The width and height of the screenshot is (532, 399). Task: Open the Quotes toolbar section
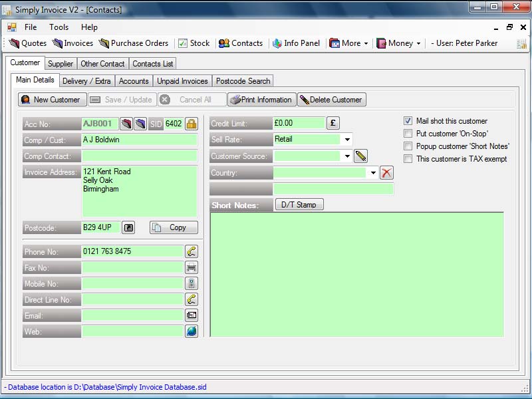(x=28, y=43)
